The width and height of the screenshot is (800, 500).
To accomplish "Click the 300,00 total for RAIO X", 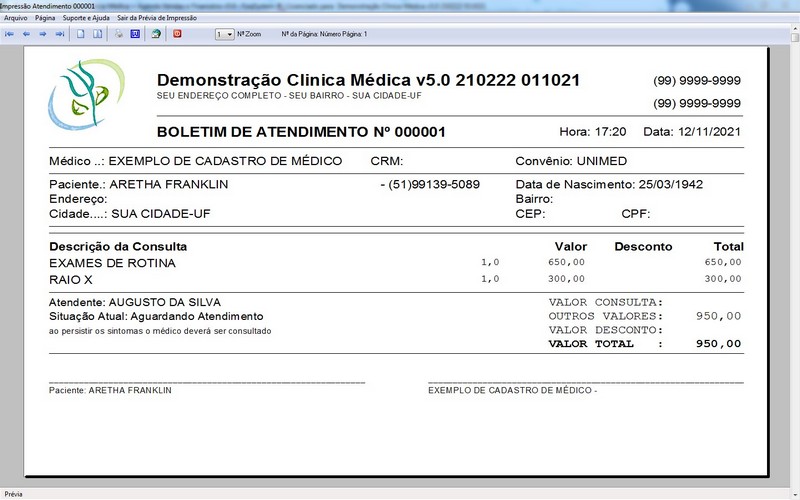I will (723, 279).
